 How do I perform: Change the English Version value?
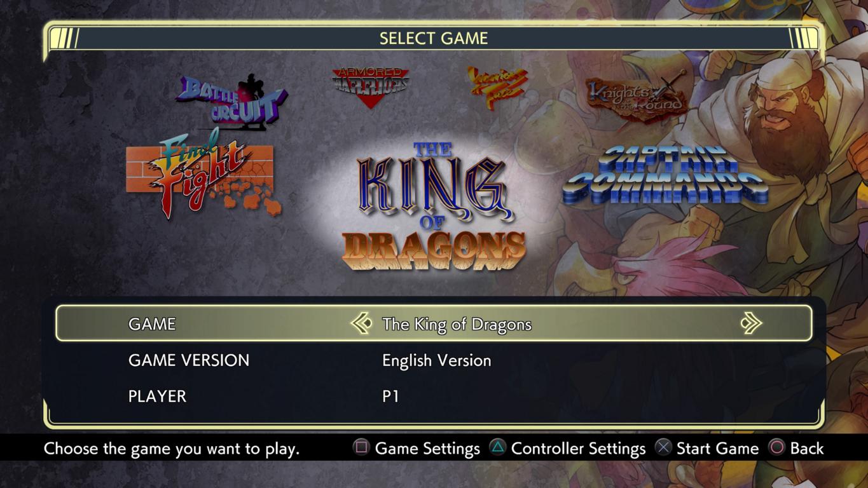436,360
